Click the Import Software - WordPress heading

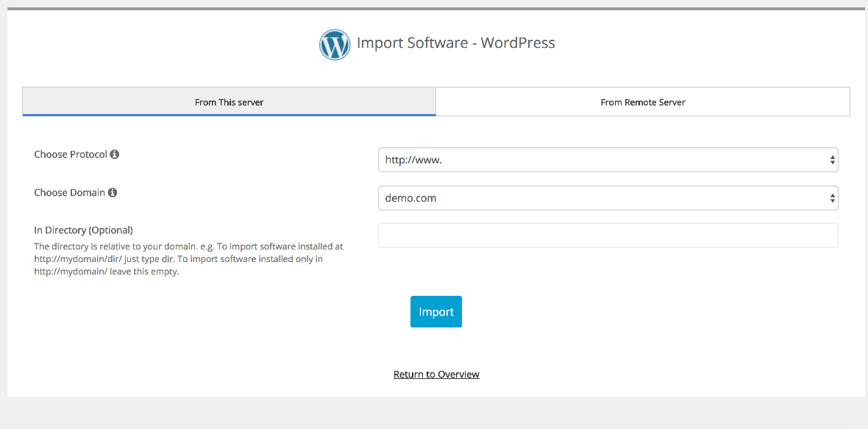[x=455, y=43]
